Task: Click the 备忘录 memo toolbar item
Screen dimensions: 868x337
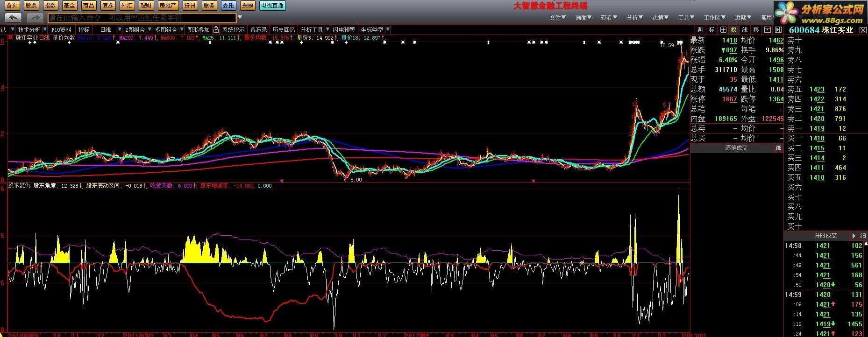Action: click(259, 30)
